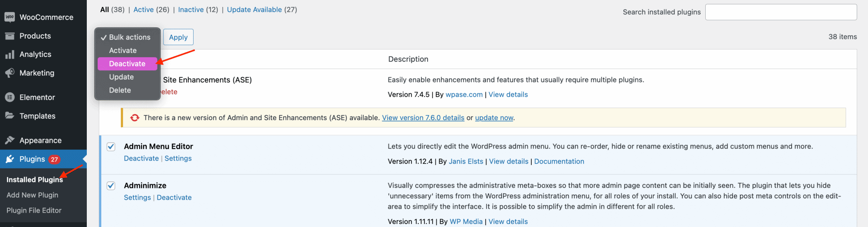Open the Plugin File Editor submenu
The image size is (868, 227).
[x=34, y=211]
